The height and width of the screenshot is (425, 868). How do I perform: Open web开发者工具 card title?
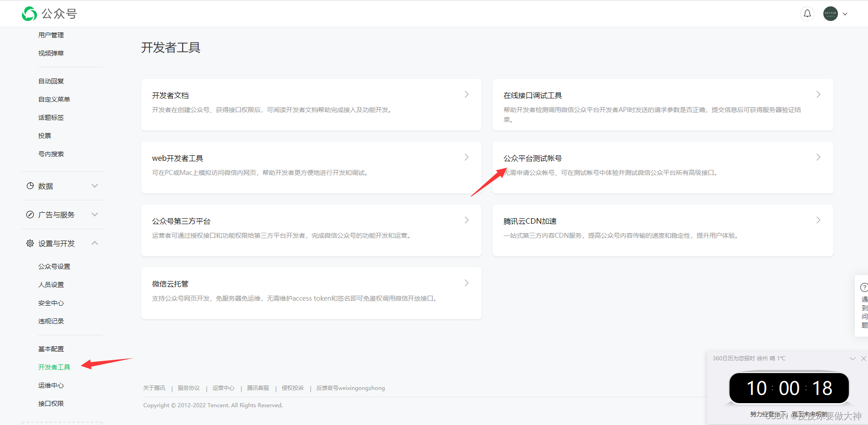click(178, 158)
